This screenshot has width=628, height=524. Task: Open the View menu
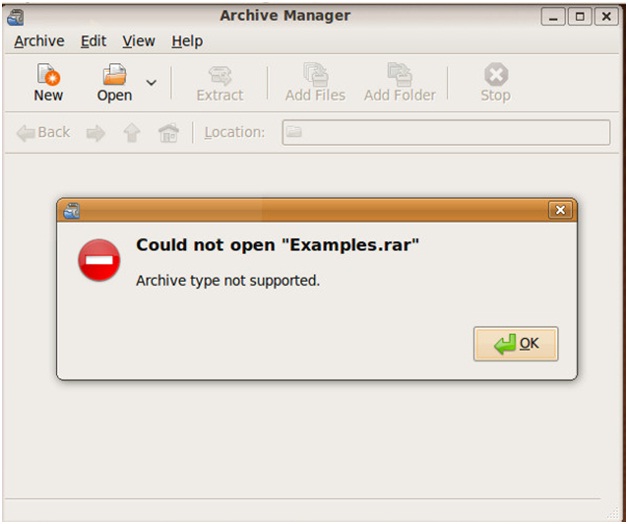(x=139, y=41)
